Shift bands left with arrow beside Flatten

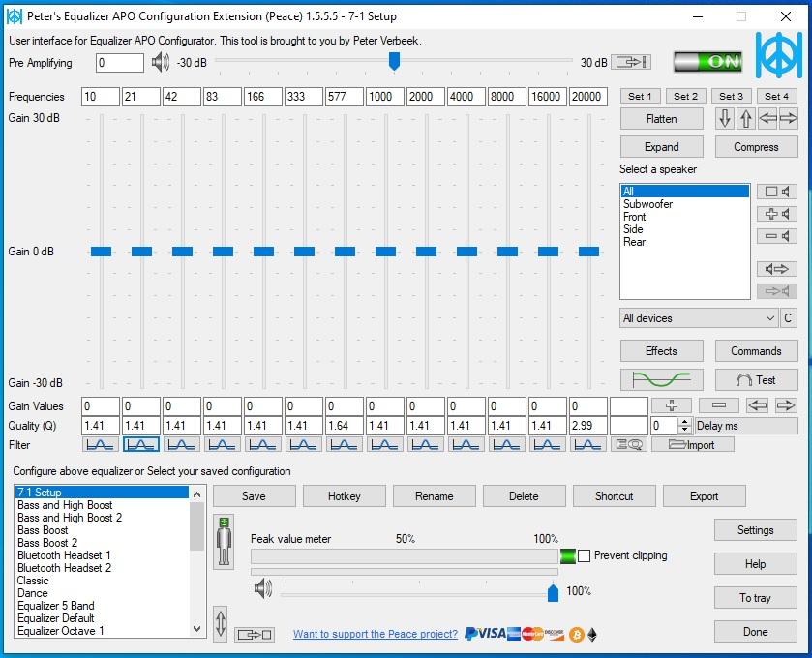(767, 119)
